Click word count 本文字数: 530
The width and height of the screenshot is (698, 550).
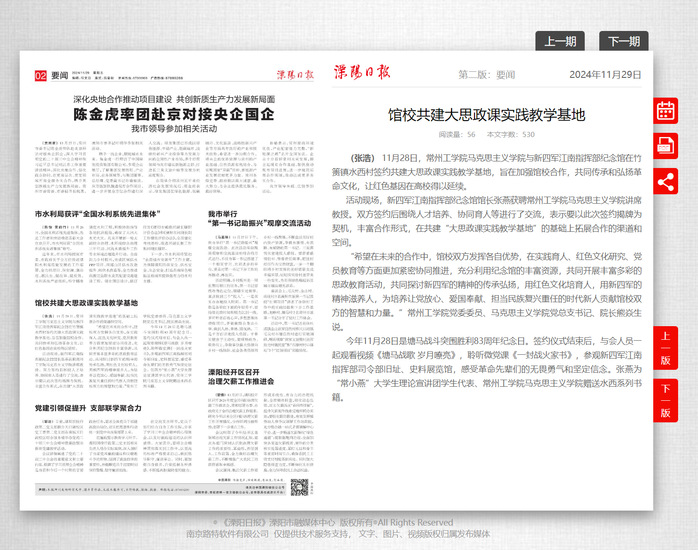coord(511,134)
